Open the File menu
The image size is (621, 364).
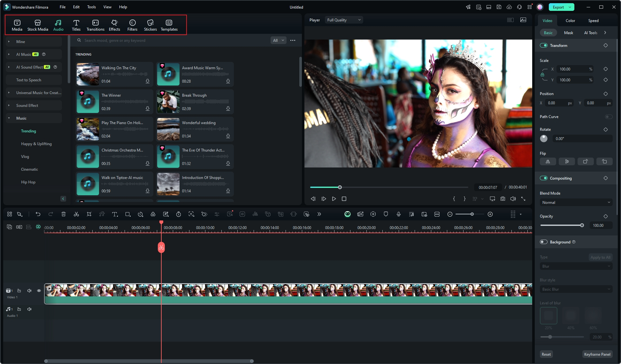tap(63, 7)
